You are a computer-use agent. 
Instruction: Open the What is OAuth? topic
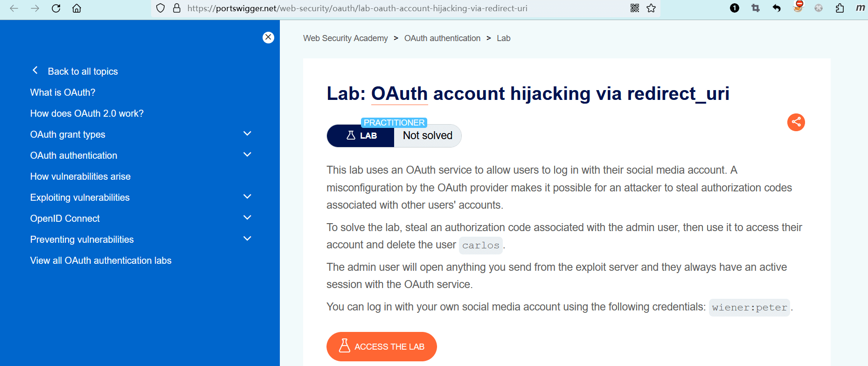click(x=62, y=92)
